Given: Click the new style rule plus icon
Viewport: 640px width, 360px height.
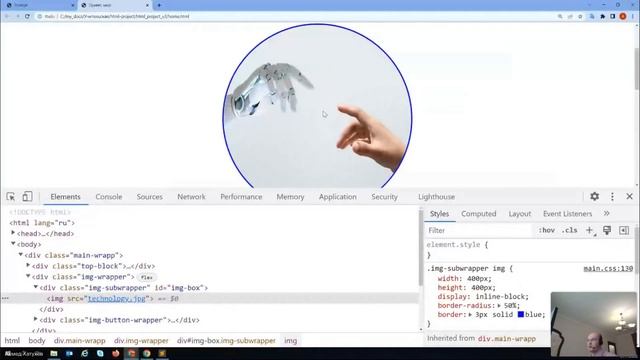Looking at the screenshot, I should tap(589, 231).
